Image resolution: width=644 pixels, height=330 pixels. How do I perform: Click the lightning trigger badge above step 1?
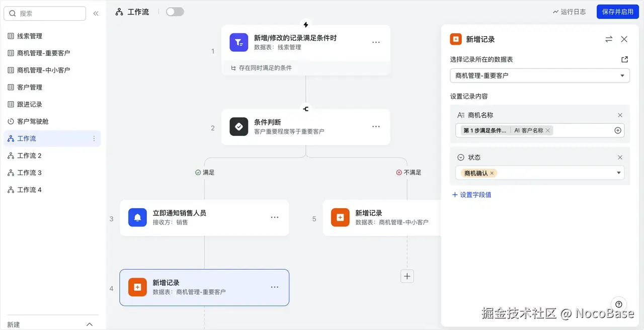tap(306, 24)
